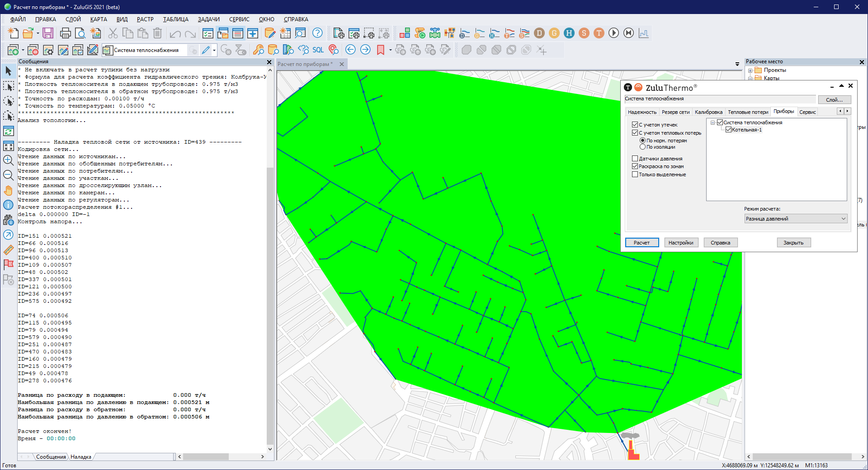Switch to the Калибровка tab
868x470 pixels.
[708, 112]
